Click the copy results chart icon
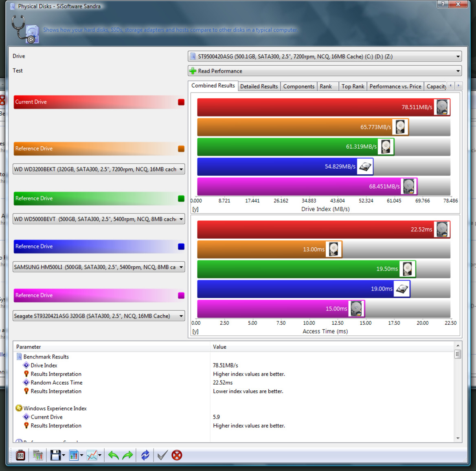The image size is (476, 471). tap(38, 455)
